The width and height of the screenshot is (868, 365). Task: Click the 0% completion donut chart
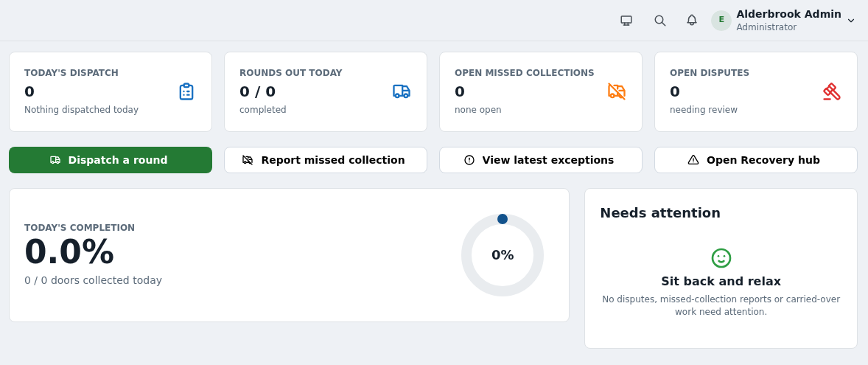coord(503,255)
